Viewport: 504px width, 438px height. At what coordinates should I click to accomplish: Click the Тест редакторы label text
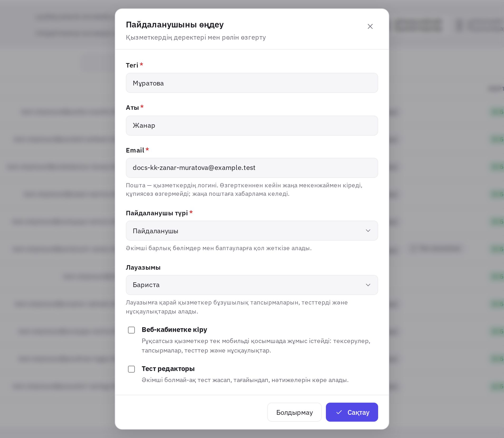click(168, 369)
